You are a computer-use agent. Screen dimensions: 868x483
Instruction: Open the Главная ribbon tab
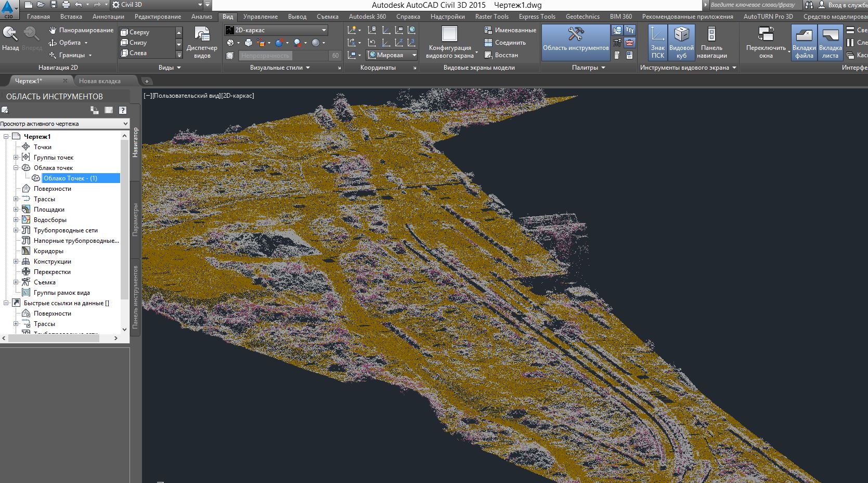point(38,17)
